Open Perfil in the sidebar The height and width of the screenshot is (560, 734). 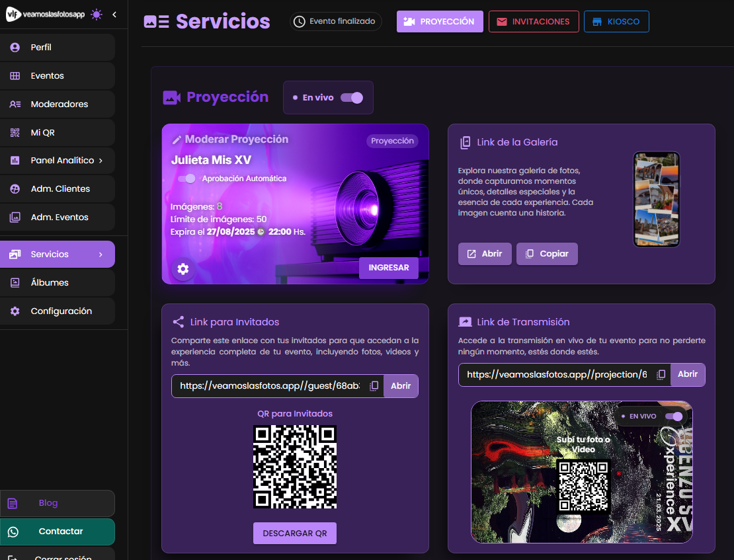[57, 48]
